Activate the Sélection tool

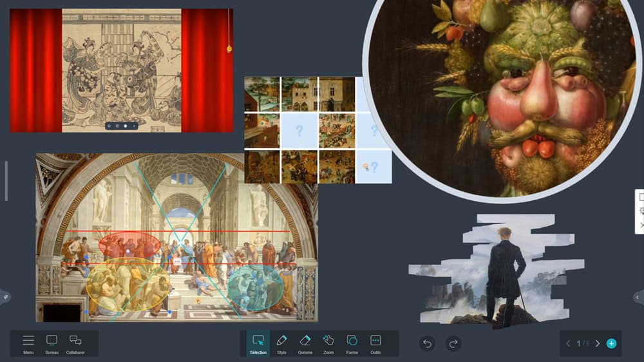click(258, 343)
